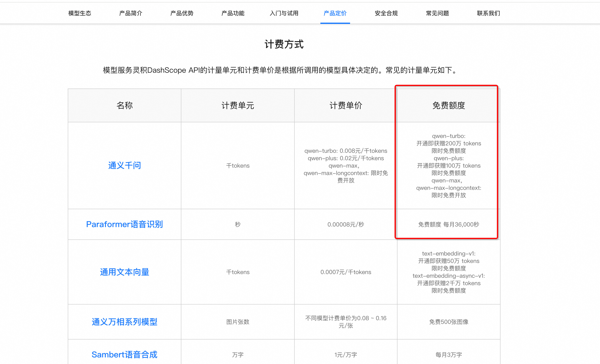Click the 免费500张图像 table cell
The height and width of the screenshot is (364, 600).
click(x=449, y=322)
